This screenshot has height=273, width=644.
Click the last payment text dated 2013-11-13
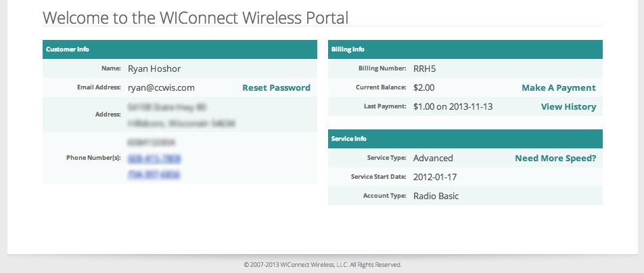pyautogui.click(x=453, y=107)
